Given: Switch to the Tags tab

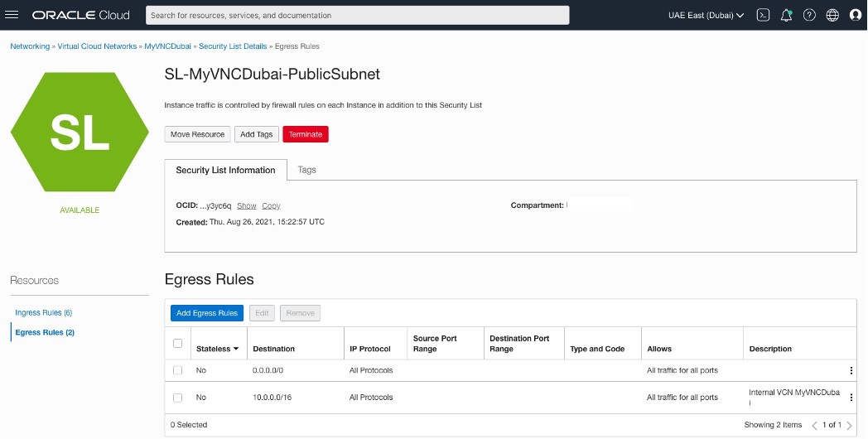Looking at the screenshot, I should coord(306,170).
